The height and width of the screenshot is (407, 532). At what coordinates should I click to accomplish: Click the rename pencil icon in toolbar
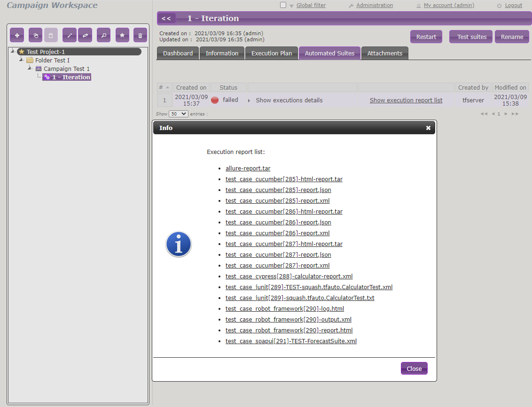[x=70, y=35]
